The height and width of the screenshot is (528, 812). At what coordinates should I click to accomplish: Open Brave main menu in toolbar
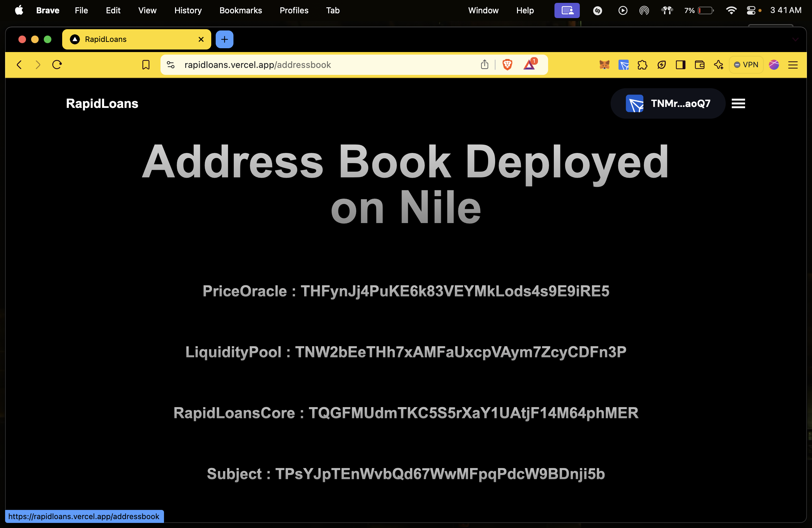point(793,64)
